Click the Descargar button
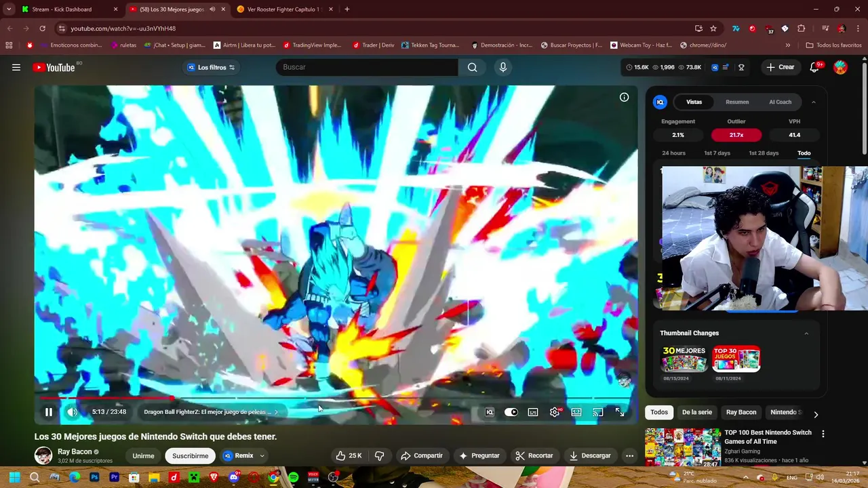 (589, 455)
